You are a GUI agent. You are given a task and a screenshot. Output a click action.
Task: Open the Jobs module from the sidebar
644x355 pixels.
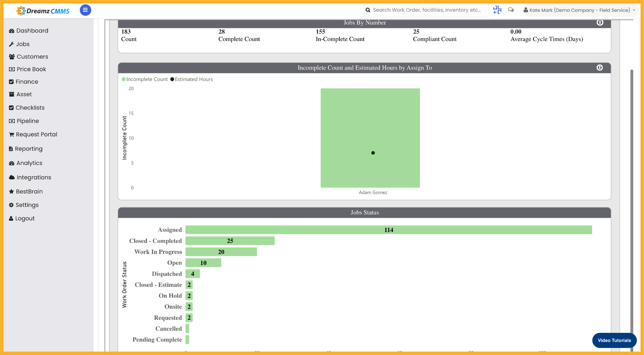click(x=22, y=44)
